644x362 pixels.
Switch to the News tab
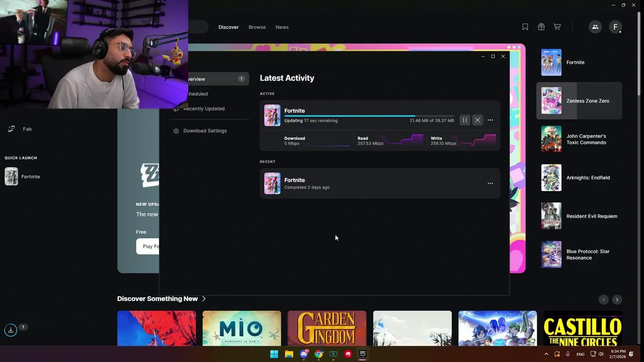(282, 27)
